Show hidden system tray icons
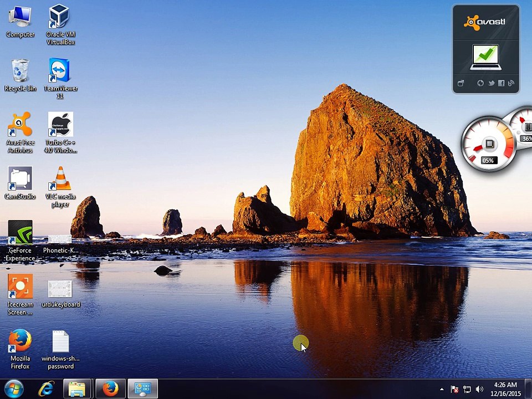The width and height of the screenshot is (532, 399). tap(442, 390)
